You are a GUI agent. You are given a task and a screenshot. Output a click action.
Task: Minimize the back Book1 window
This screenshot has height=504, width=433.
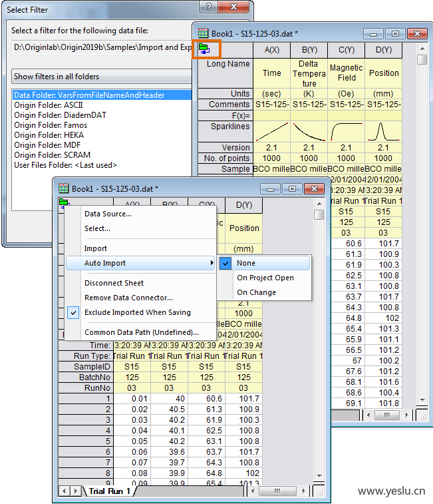tap(373, 33)
